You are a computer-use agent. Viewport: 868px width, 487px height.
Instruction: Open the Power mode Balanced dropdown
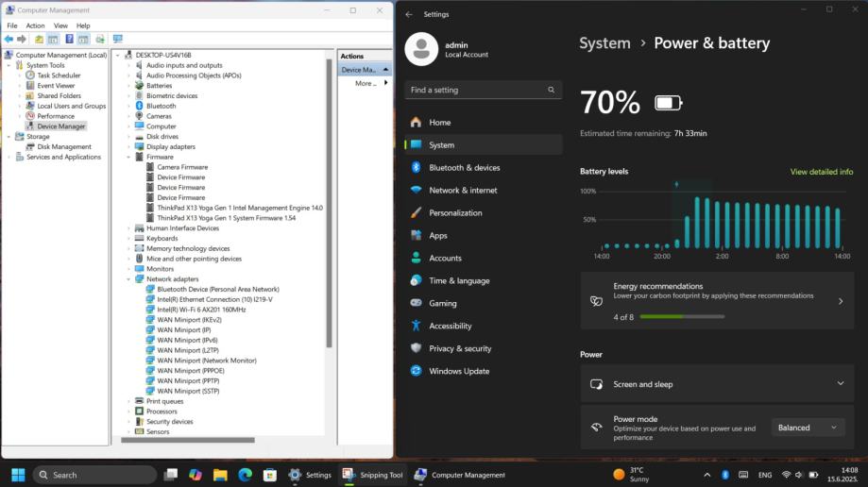808,428
